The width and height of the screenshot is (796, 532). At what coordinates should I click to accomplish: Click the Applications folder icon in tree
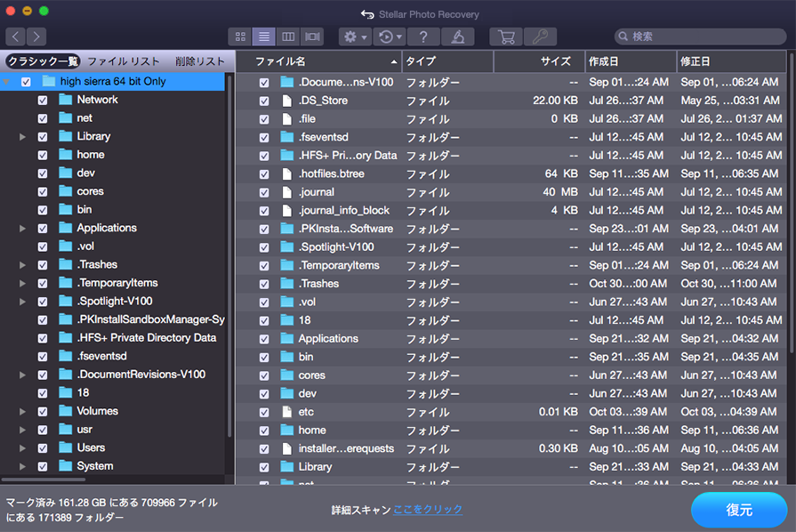pos(66,228)
